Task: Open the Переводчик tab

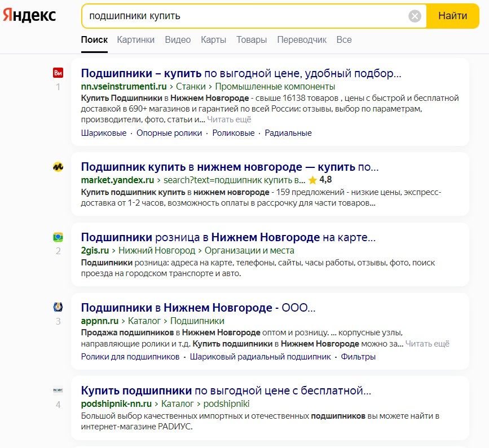Action: (302, 40)
